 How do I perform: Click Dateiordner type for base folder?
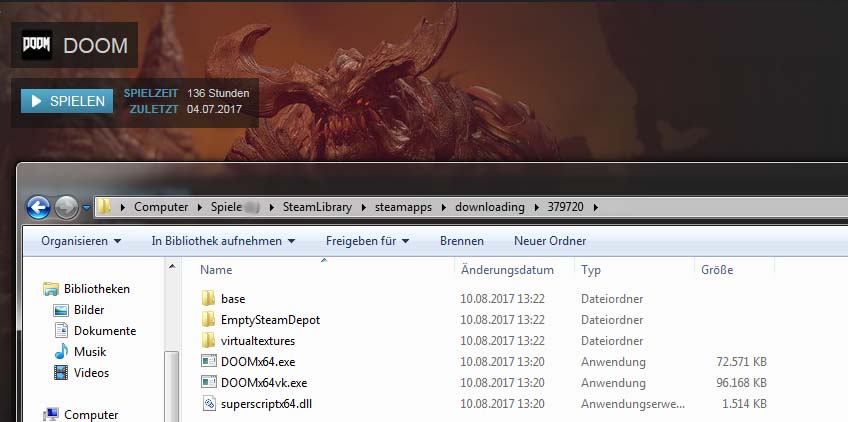click(612, 299)
